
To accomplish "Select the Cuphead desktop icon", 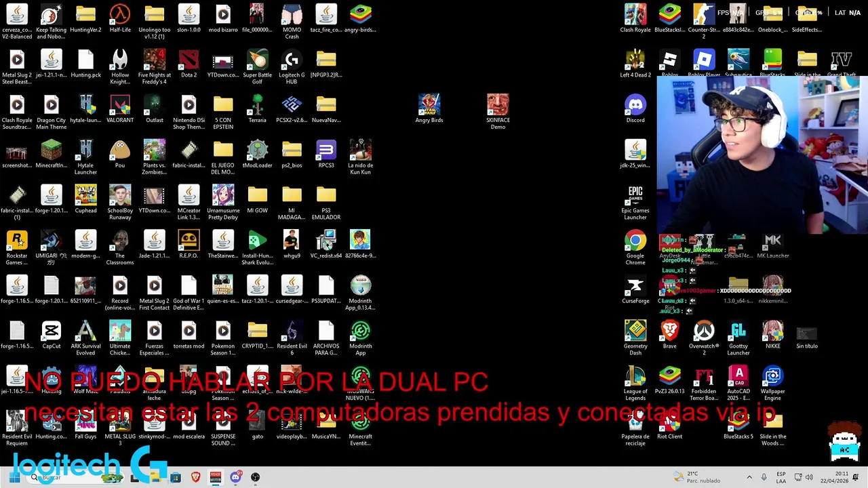I will point(85,200).
